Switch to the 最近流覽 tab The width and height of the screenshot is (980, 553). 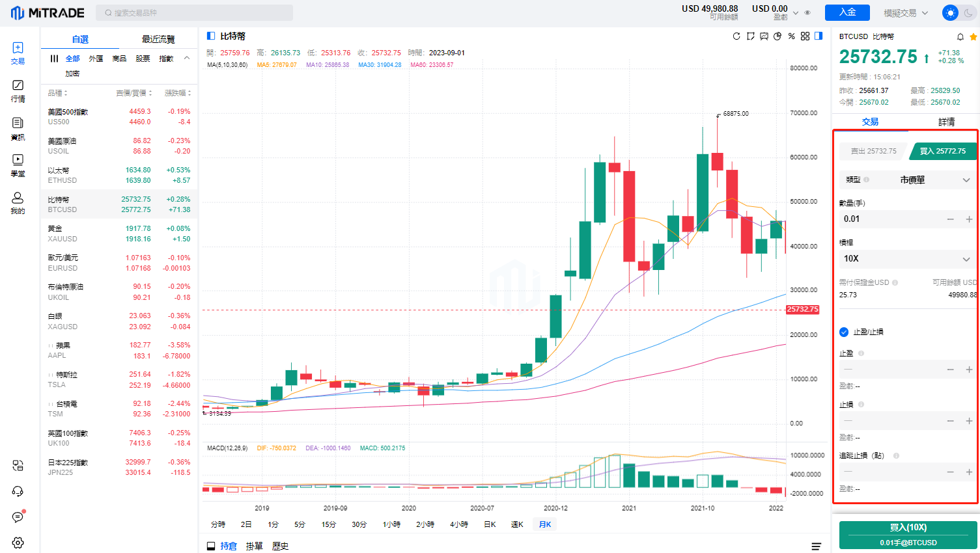(158, 39)
